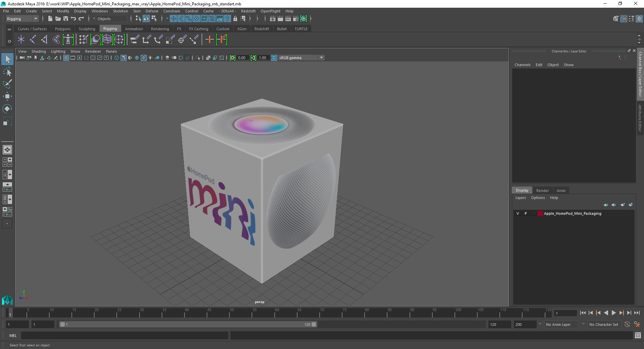Click Set Key icon on shelf
644x349 pixels.
pyautogui.click(x=210, y=40)
